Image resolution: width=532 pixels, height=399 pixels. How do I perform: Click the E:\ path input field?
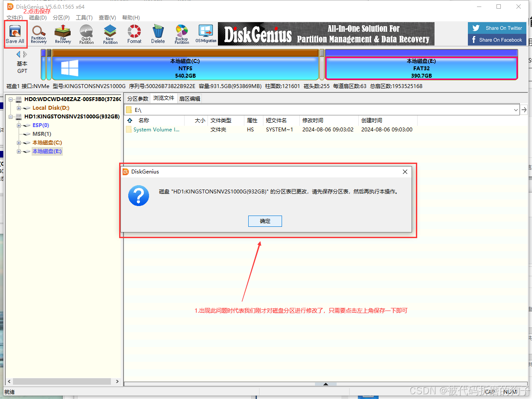point(323,110)
